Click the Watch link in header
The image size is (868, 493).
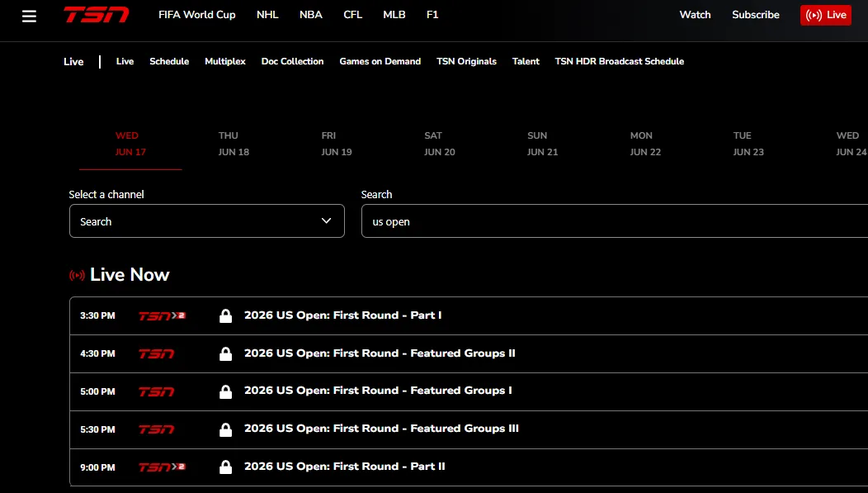pos(696,15)
